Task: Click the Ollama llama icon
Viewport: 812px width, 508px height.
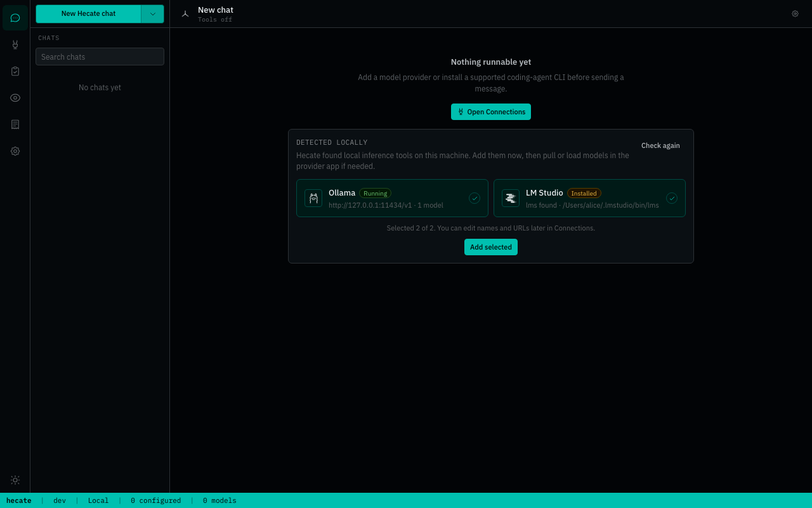Action: (313, 198)
